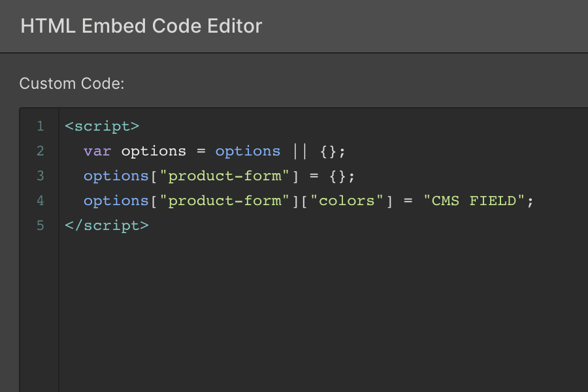Place cursor in closing </script> tag

(x=107, y=225)
